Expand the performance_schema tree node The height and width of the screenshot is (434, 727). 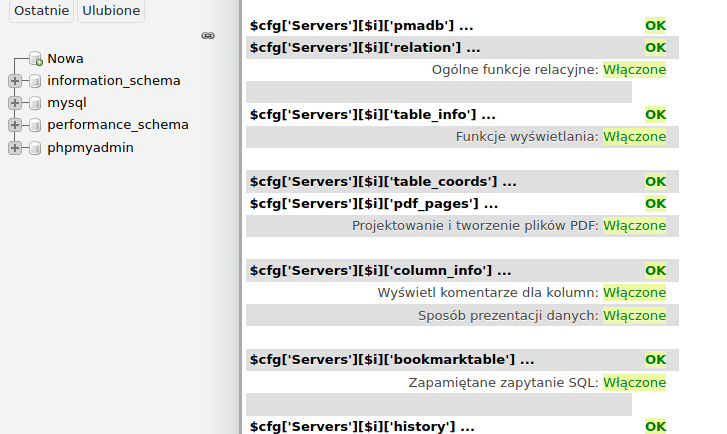[x=14, y=125]
